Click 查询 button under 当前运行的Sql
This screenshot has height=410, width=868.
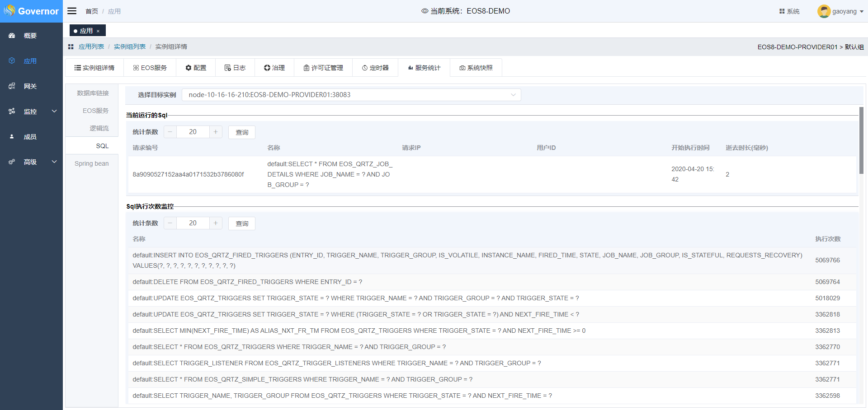tap(242, 132)
